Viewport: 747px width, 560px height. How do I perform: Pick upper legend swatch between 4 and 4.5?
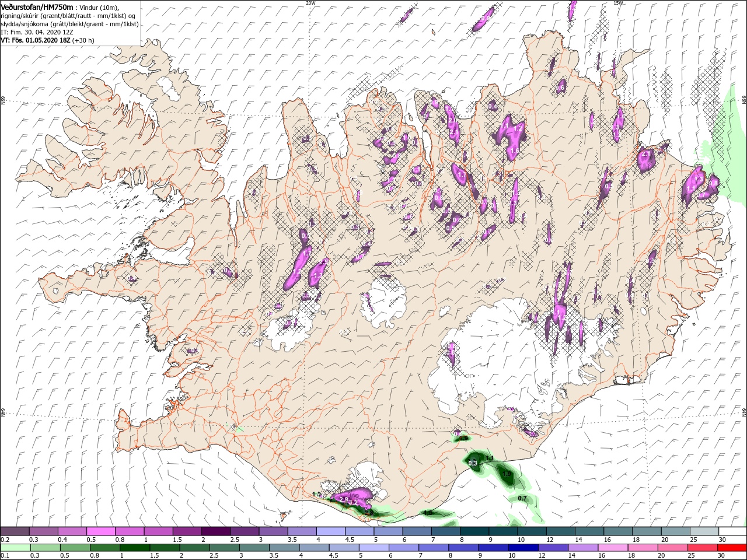(330, 531)
